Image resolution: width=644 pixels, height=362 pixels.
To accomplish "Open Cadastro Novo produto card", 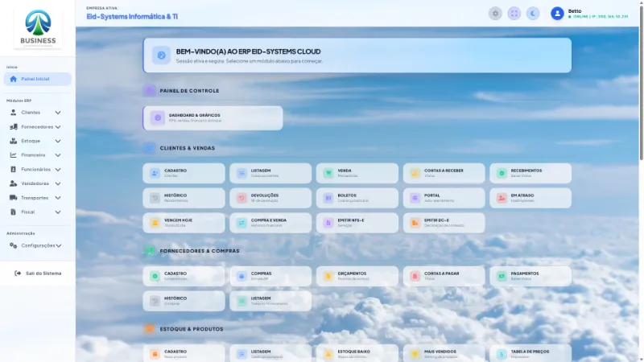I will pos(184,354).
